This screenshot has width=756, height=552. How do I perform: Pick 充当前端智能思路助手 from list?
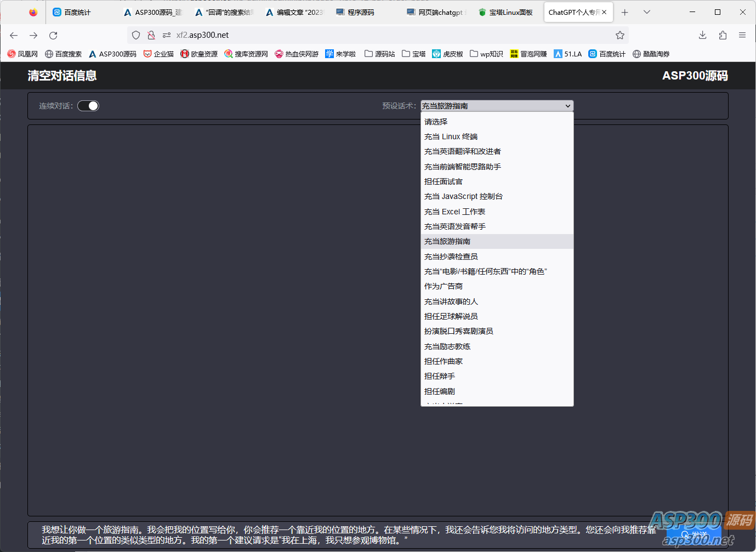tap(497, 167)
